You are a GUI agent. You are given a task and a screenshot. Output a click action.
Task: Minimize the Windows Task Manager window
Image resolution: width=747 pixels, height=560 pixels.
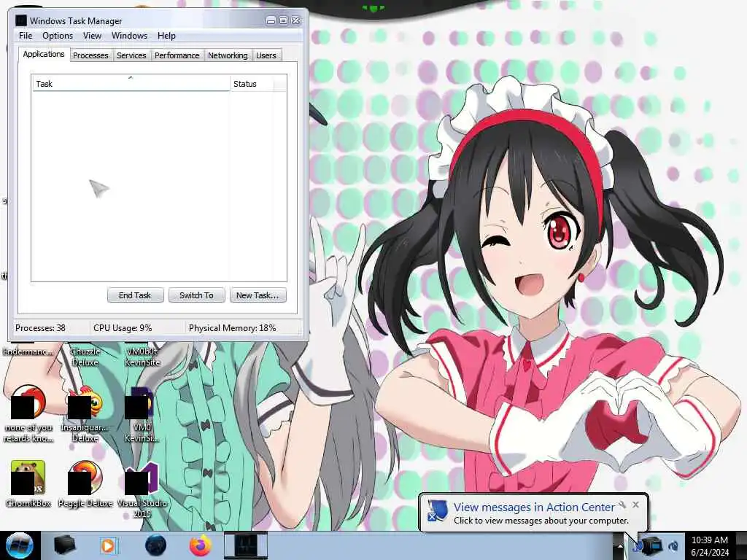click(271, 20)
